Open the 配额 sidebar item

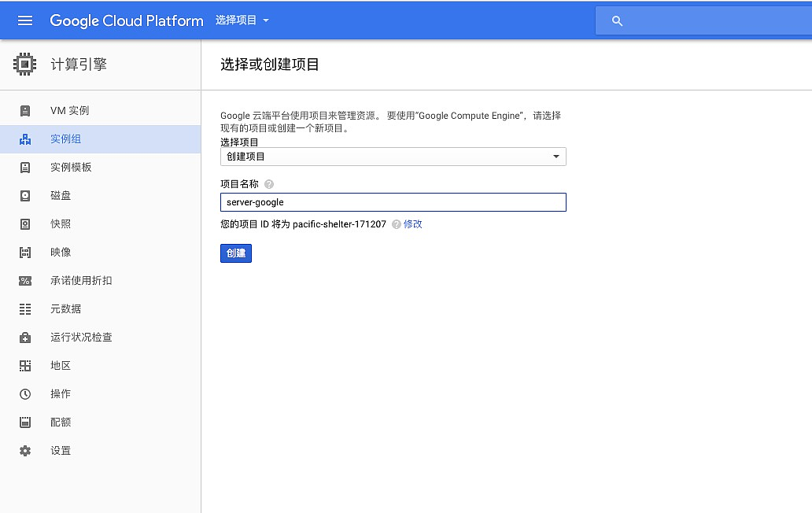point(61,423)
